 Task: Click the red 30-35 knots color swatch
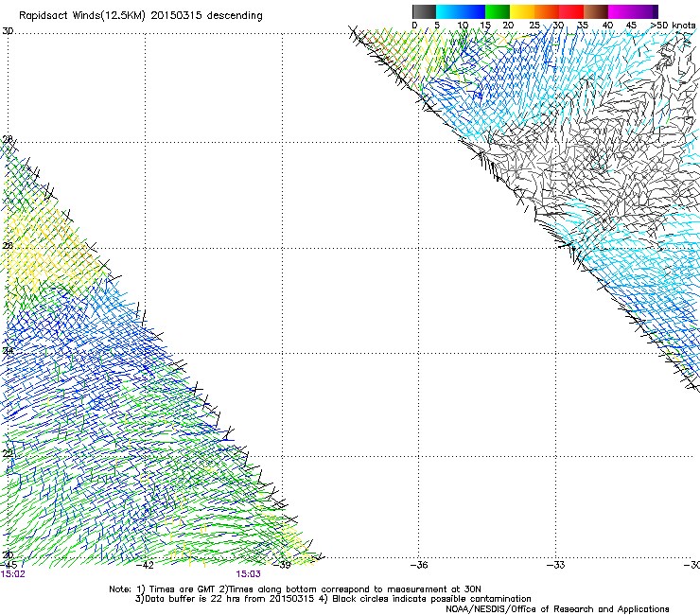click(571, 11)
